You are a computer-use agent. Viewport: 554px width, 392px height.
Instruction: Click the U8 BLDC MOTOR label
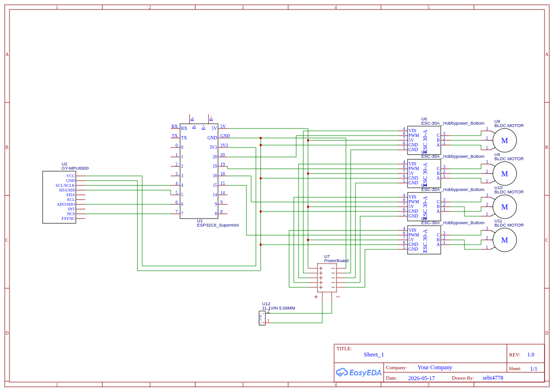point(509,126)
